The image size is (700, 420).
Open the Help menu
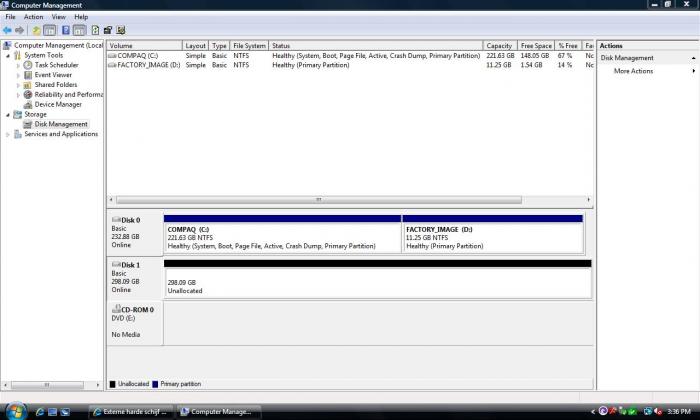(x=81, y=17)
